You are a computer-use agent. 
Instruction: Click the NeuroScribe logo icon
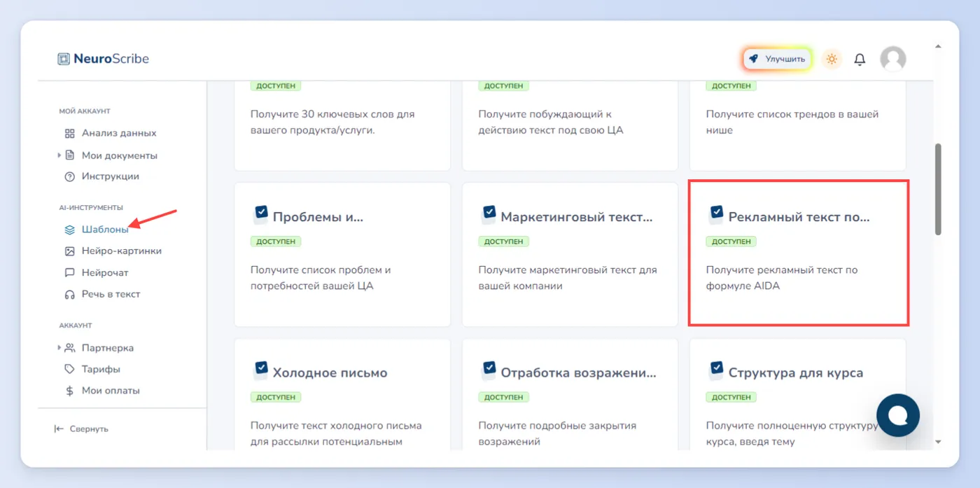(64, 59)
